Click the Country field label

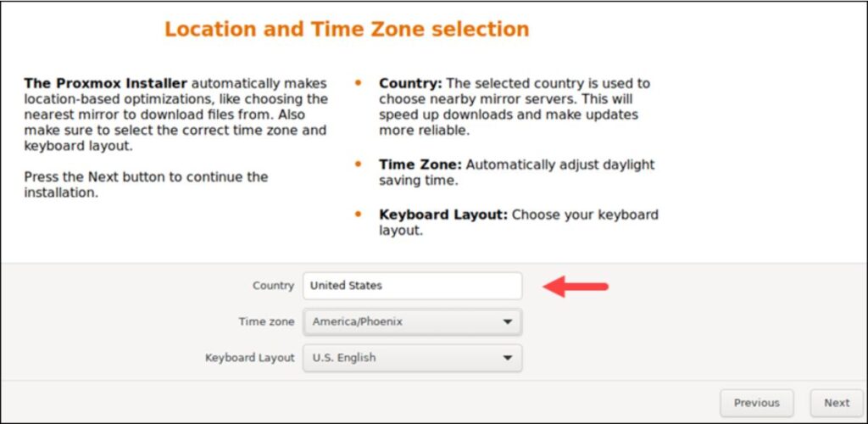273,286
